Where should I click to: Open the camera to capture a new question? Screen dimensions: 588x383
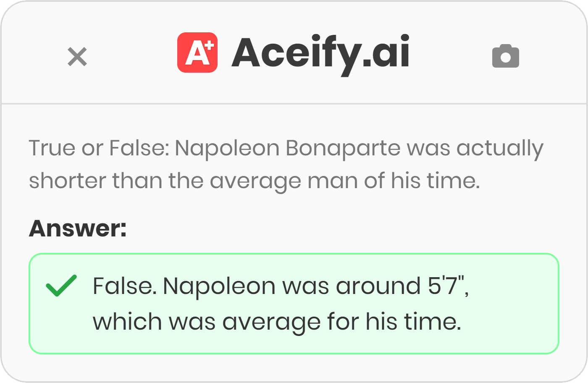[x=506, y=56]
